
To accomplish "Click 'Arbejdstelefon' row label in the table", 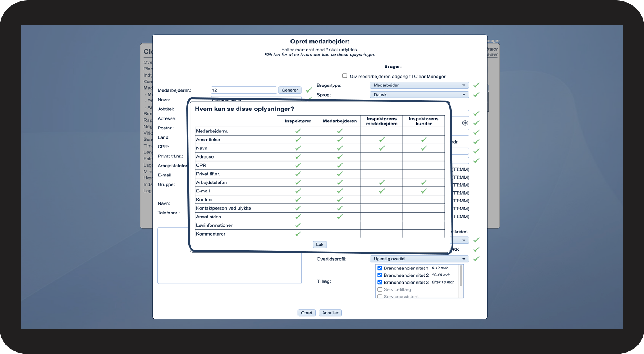I will click(x=211, y=182).
